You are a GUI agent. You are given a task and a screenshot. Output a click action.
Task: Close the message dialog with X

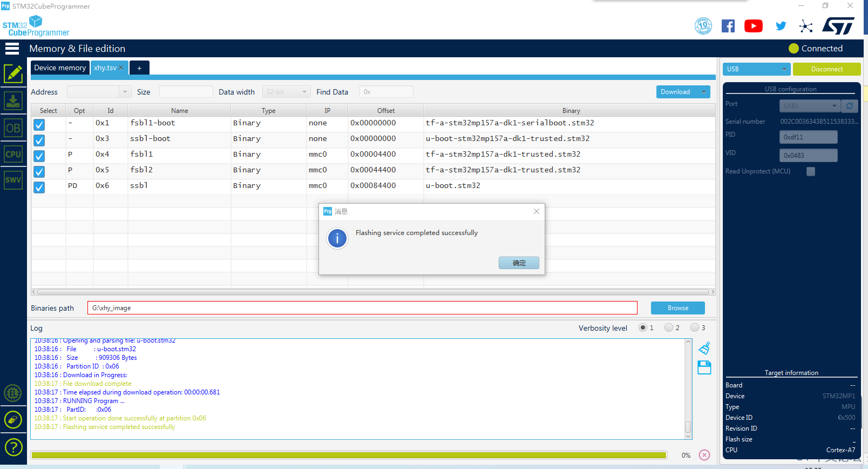pyautogui.click(x=537, y=211)
